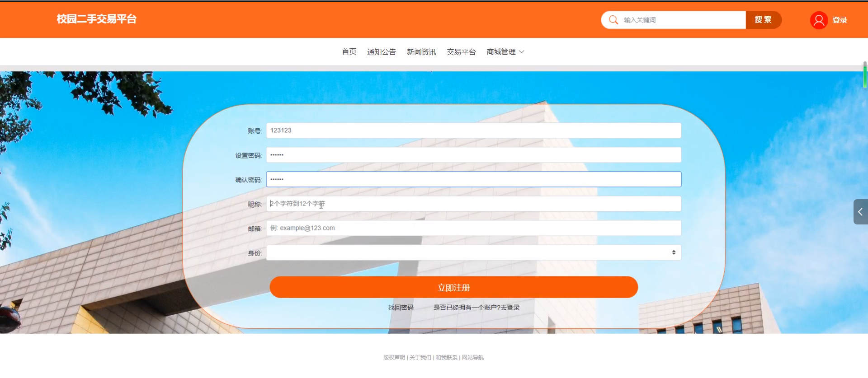868x378 pixels.
Task: Click the 网站导航 footer link
Action: click(473, 358)
